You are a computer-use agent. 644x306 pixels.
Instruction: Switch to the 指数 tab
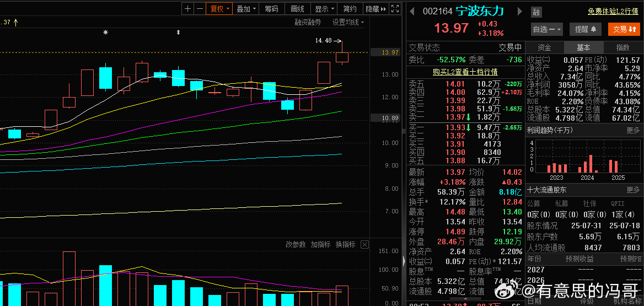(x=622, y=47)
